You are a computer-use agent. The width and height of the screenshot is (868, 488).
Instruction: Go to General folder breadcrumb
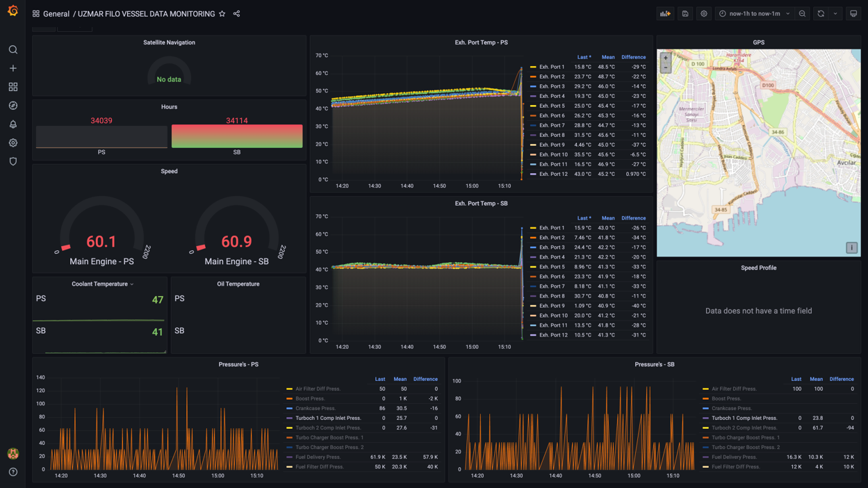pos(56,14)
